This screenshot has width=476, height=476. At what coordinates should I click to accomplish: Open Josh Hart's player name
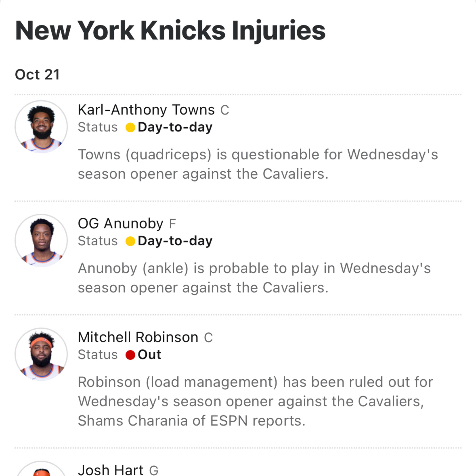point(111,470)
